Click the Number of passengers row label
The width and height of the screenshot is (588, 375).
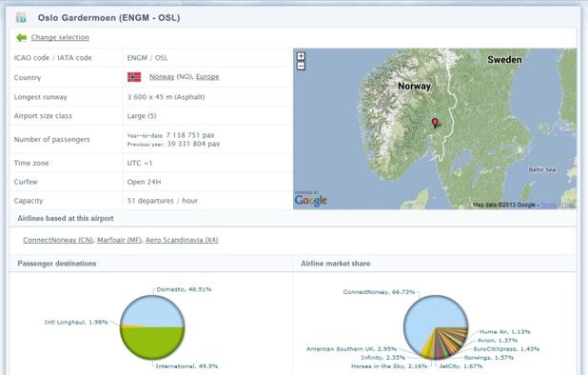click(x=51, y=140)
